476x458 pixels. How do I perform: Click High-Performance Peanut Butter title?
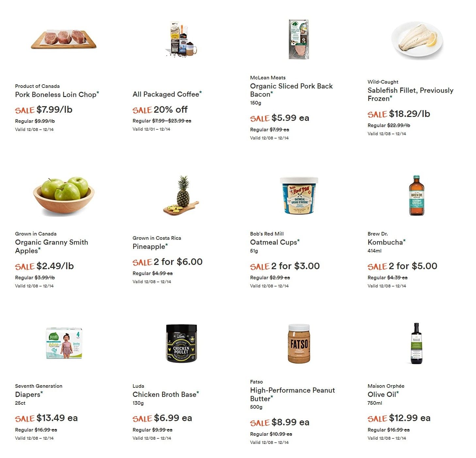[x=293, y=394]
